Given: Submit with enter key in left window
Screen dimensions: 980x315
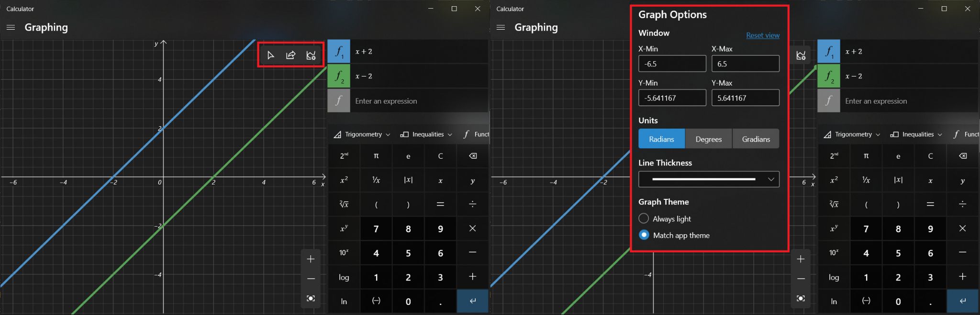Looking at the screenshot, I should [x=472, y=301].
